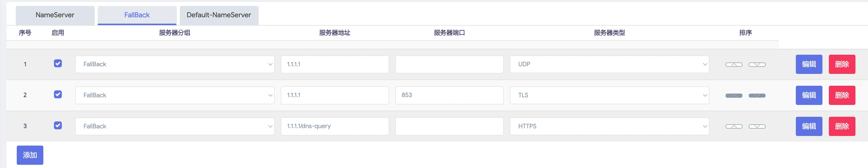The width and height of the screenshot is (868, 168).
Task: Click the 添加 button to add server
Action: point(30,155)
